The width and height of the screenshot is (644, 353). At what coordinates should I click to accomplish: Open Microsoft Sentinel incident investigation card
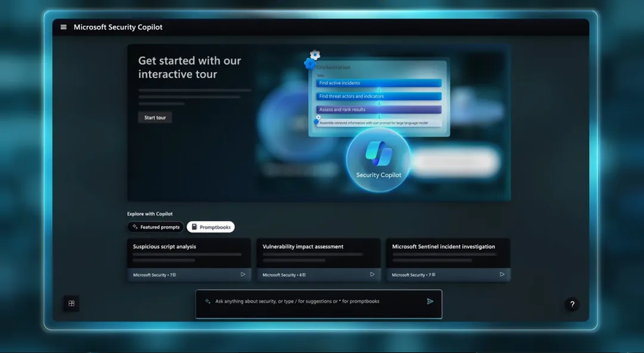coord(448,260)
